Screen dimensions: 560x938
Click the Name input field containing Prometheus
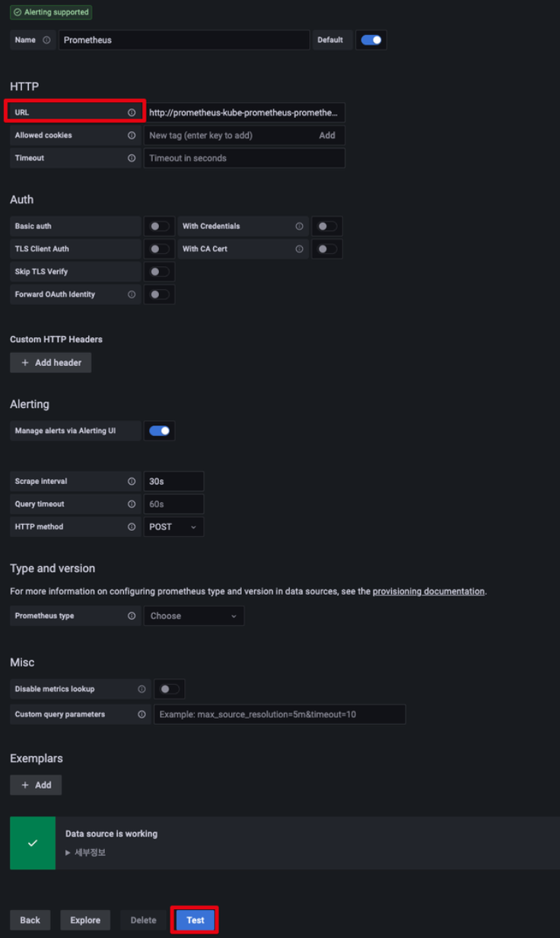coord(184,40)
